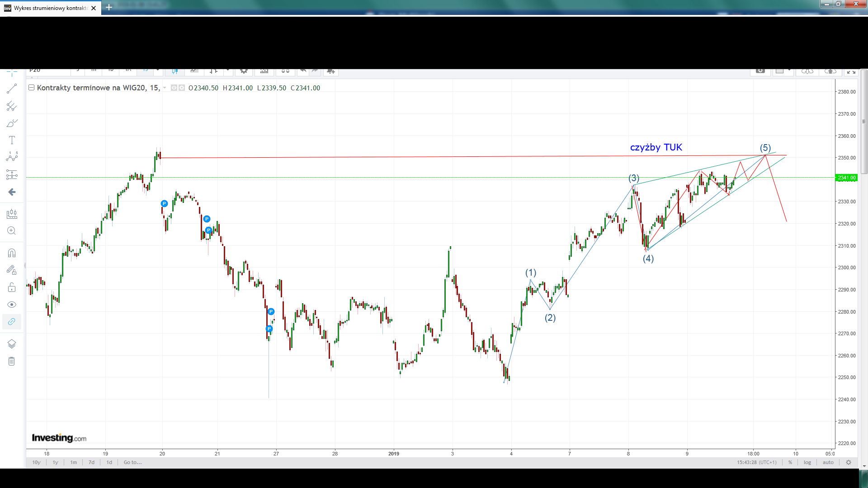Viewport: 868px width, 488px height.
Task: Open the time interval dropdown arrow
Action: (158, 70)
